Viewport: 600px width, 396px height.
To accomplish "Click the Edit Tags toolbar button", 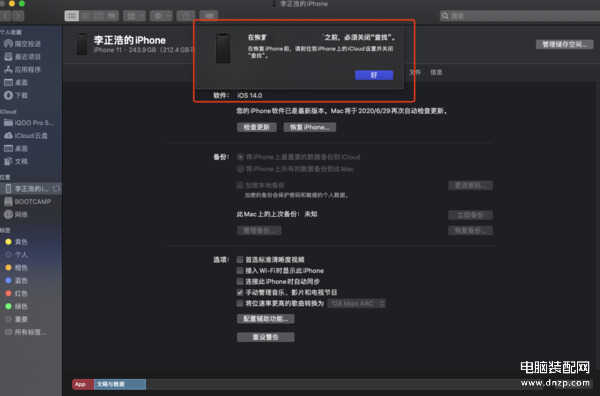I will point(209,16).
